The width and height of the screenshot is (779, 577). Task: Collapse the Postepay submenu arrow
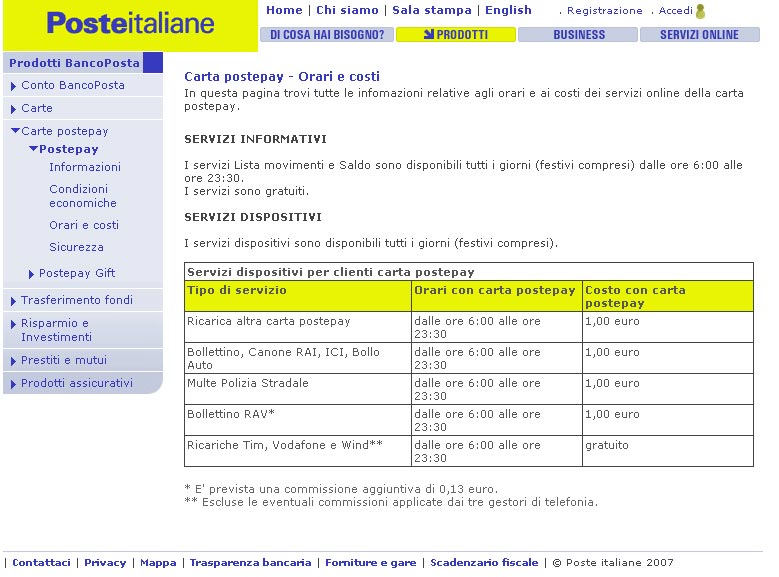click(33, 149)
